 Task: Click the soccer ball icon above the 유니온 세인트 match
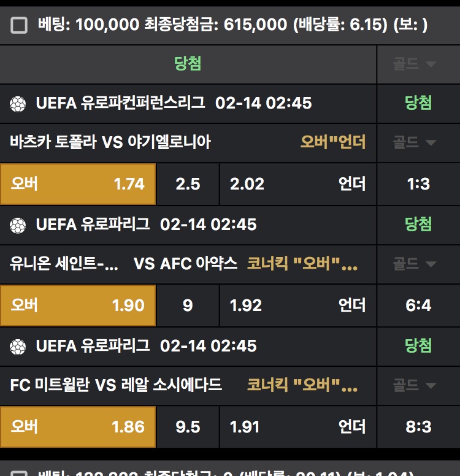click(x=18, y=225)
